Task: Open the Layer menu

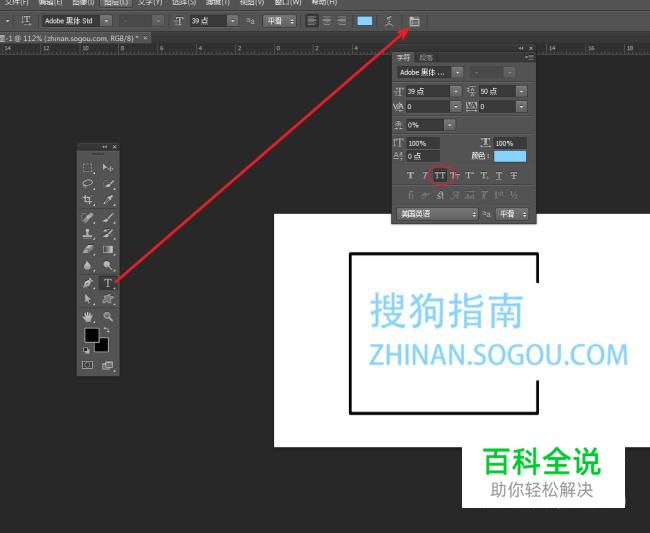Action: click(x=116, y=2)
